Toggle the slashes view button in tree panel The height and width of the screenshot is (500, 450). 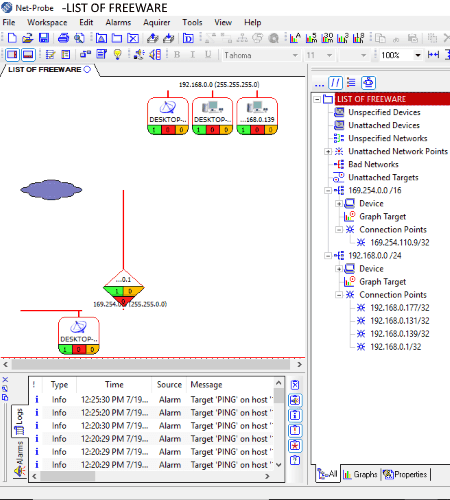point(335,83)
